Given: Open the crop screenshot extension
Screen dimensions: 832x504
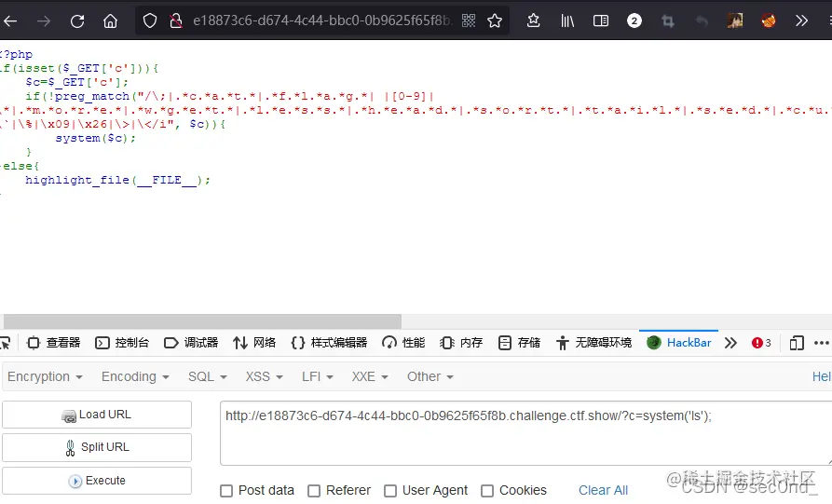Looking at the screenshot, I should pyautogui.click(x=668, y=20).
